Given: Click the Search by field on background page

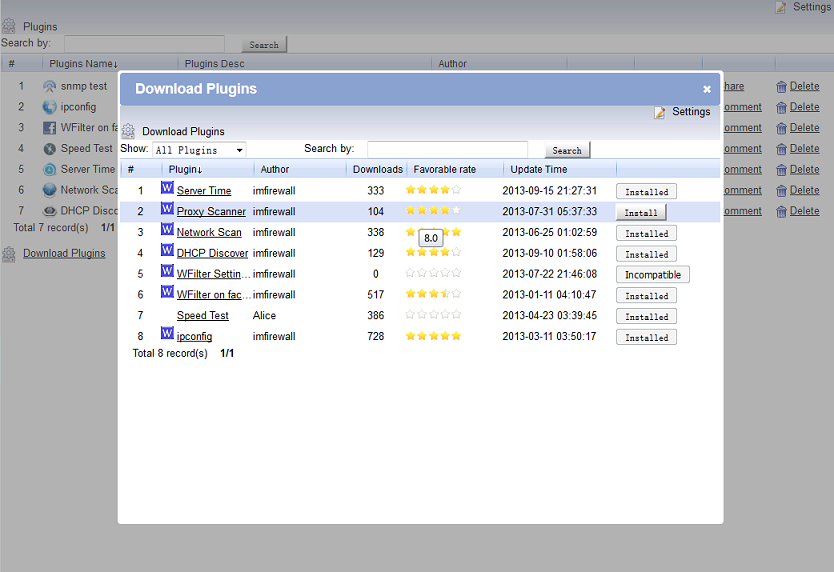Looking at the screenshot, I should click(x=144, y=44).
